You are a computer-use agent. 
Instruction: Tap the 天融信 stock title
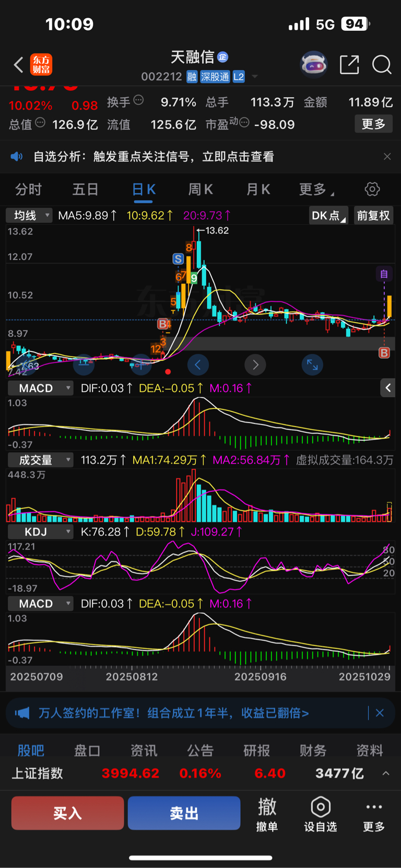[193, 56]
